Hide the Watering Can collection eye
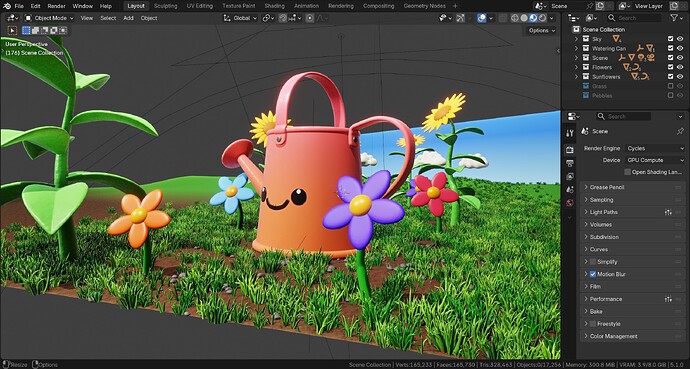The width and height of the screenshot is (690, 369). tap(680, 48)
